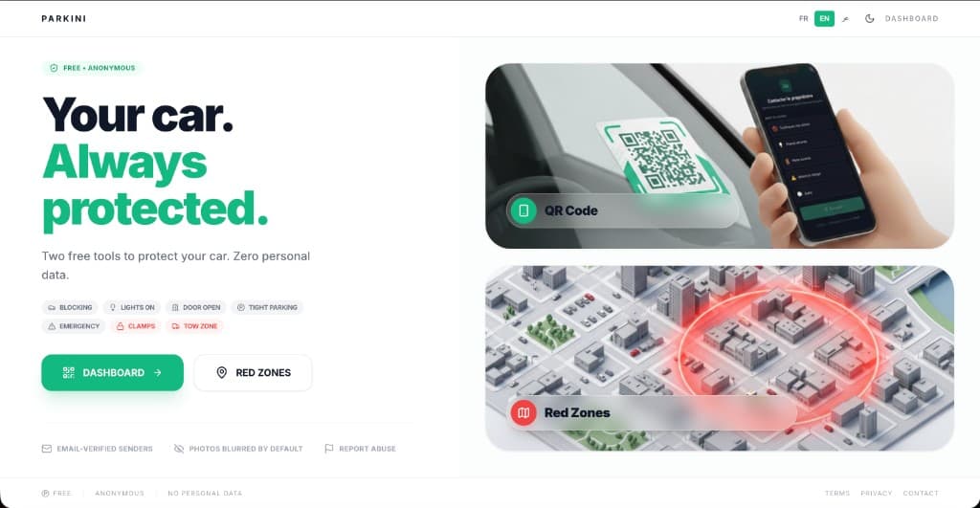Viewport: 980px width, 508px height.
Task: Select the EN language option
Action: pyautogui.click(x=824, y=19)
